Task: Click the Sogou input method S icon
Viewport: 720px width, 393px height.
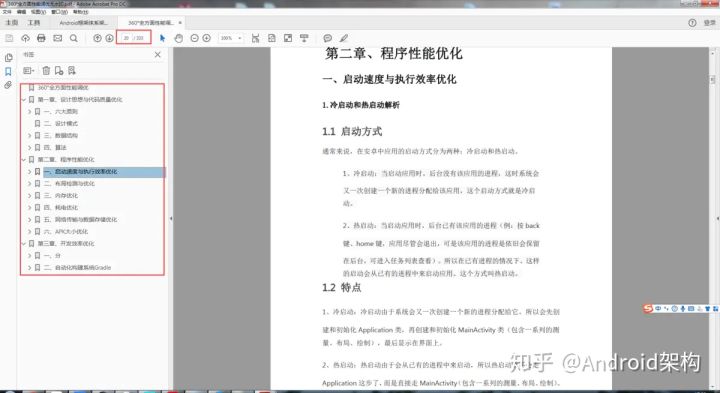Action: [648, 309]
